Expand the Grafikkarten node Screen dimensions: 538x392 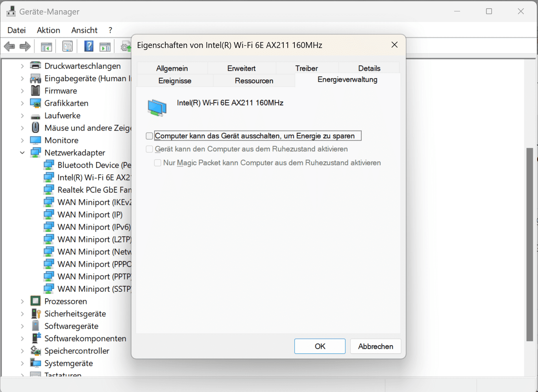click(22, 103)
